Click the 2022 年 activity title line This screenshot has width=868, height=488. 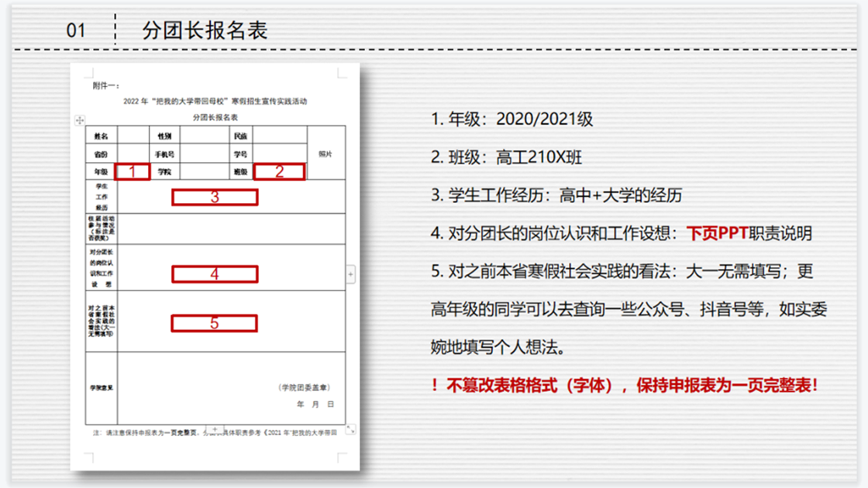[215, 101]
